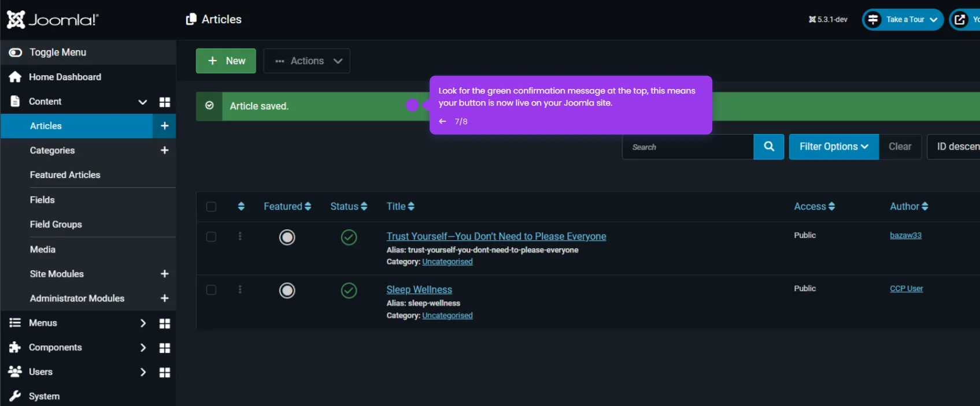Image resolution: width=980 pixels, height=406 pixels.
Task: Click the magnifier search button
Action: pyautogui.click(x=769, y=147)
